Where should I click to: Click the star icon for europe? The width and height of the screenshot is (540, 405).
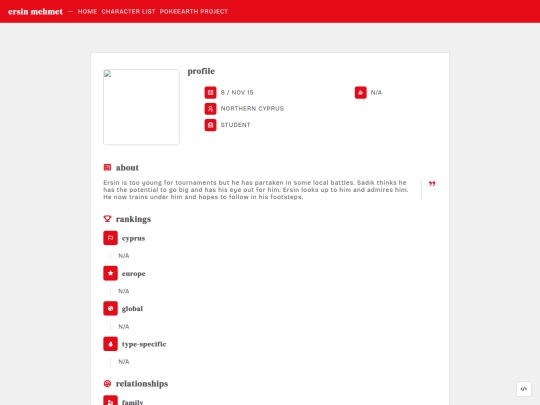tap(110, 273)
